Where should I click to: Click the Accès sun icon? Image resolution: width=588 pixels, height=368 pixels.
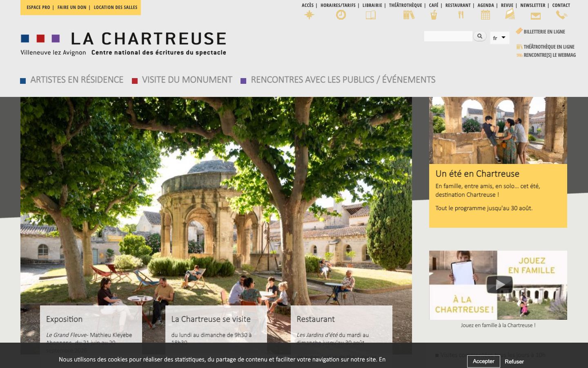(x=309, y=15)
